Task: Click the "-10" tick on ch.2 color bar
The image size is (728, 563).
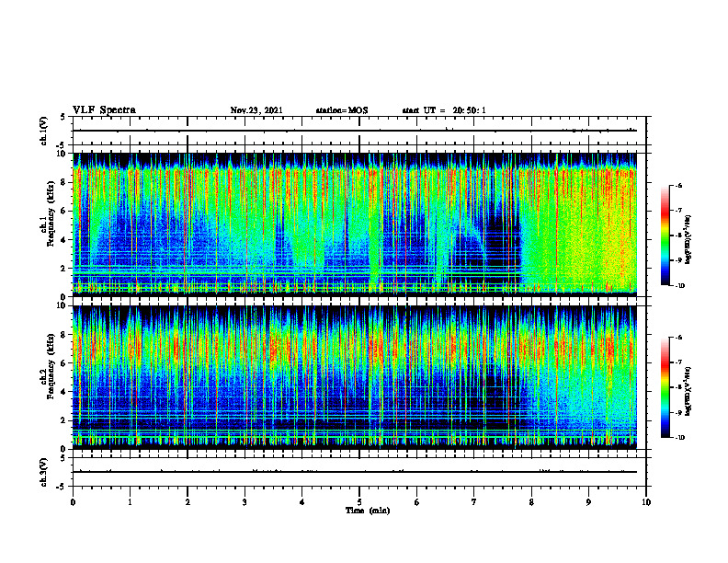Action: point(679,438)
